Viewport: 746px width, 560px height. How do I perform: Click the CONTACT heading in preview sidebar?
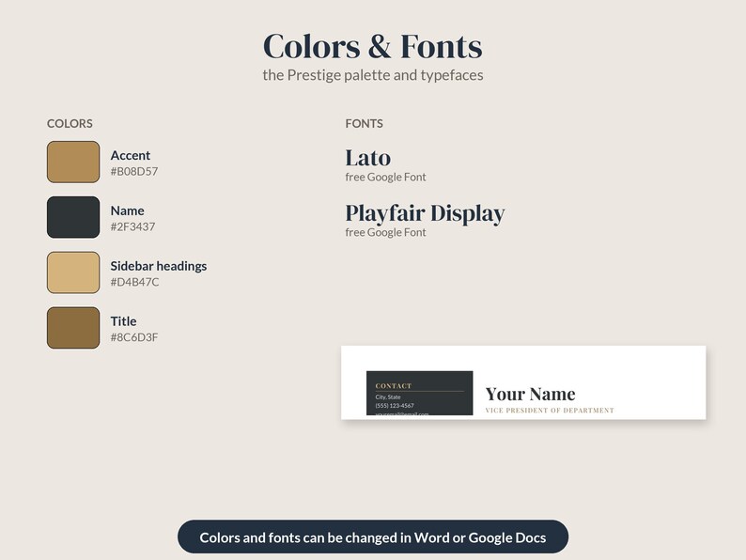tap(394, 386)
